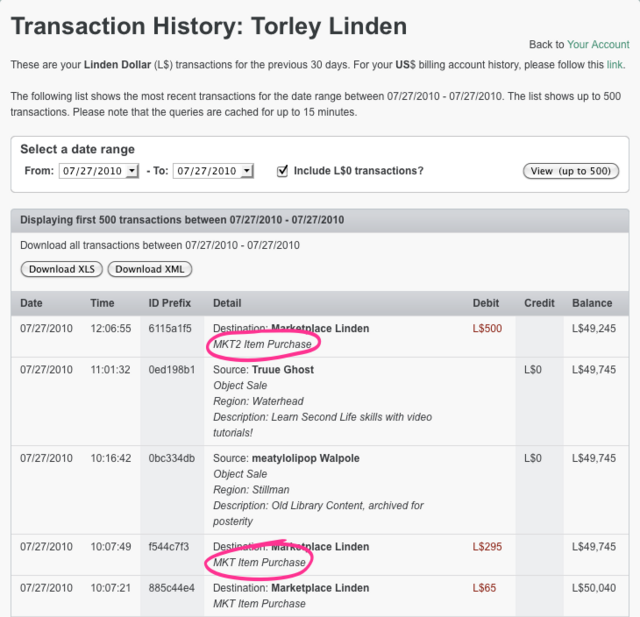
Task: Click the Download XLS button
Action: [62, 269]
